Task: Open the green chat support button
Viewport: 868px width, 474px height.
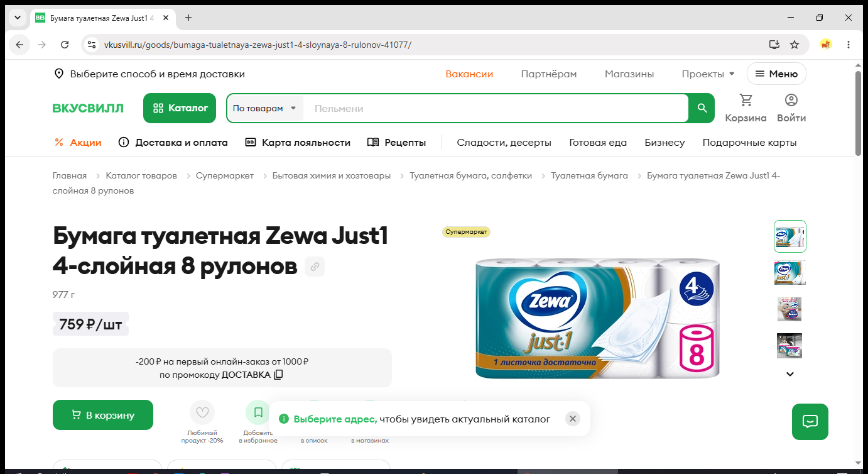Action: click(810, 422)
